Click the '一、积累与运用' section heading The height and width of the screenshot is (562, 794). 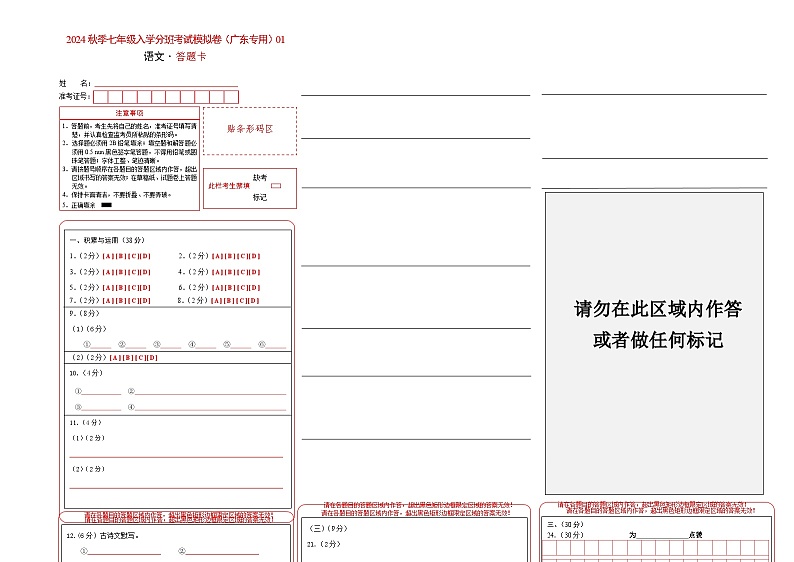[x=107, y=240]
